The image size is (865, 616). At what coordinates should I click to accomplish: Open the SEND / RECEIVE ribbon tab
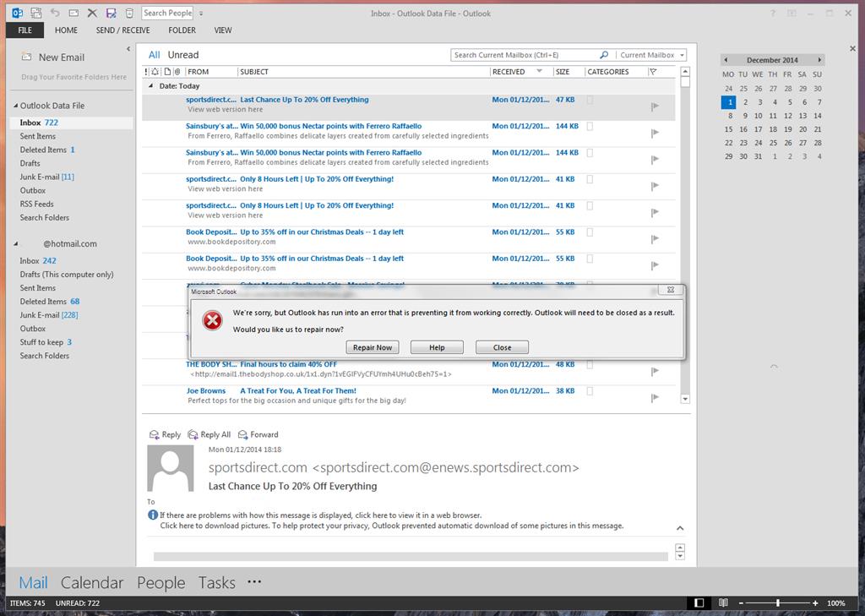click(122, 30)
